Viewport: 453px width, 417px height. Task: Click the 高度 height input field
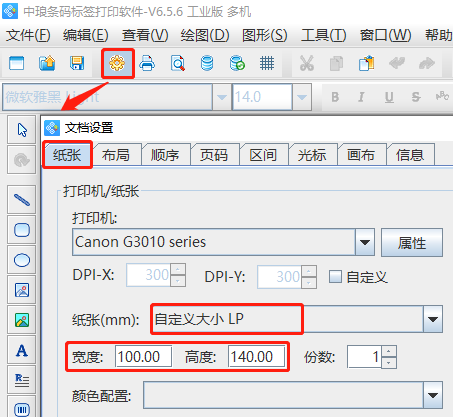[x=256, y=357]
